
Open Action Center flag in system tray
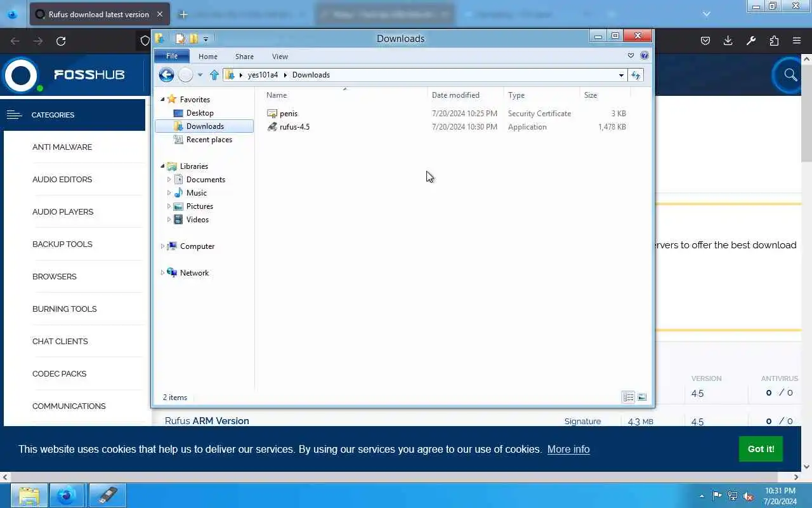tap(717, 496)
